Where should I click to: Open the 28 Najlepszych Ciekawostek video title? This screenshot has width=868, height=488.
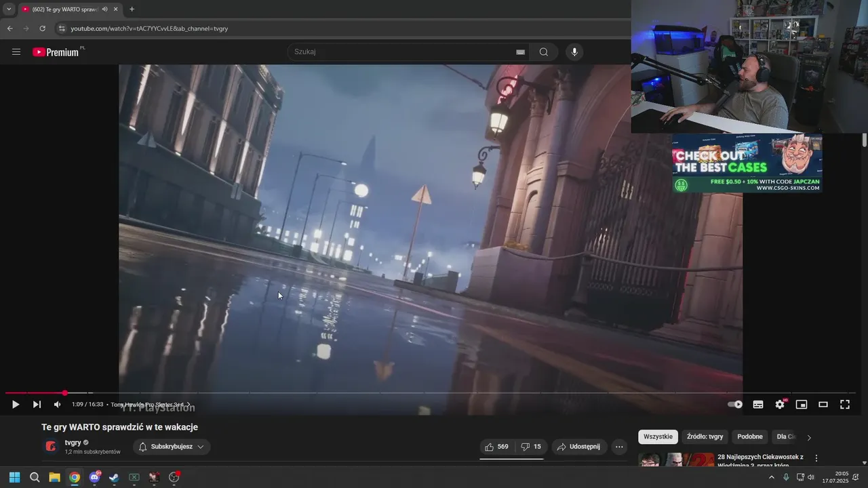click(x=760, y=461)
